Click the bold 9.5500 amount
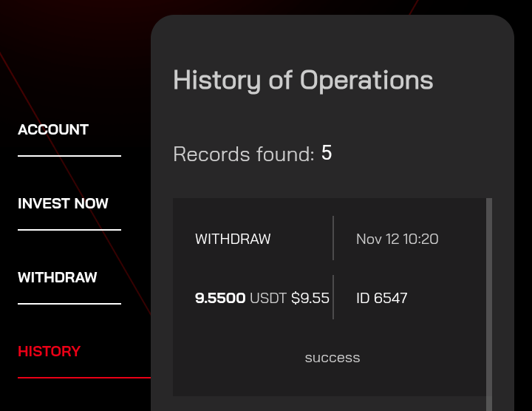Screen dimensions: 532x411 (220, 298)
